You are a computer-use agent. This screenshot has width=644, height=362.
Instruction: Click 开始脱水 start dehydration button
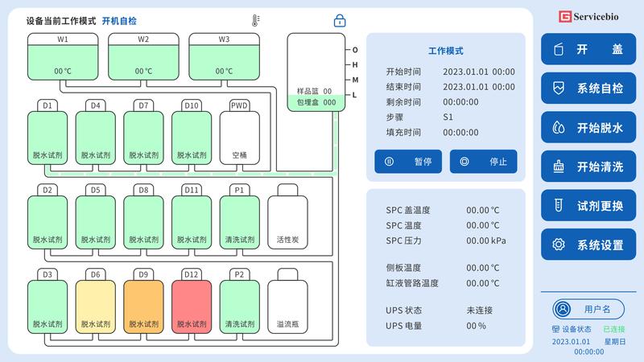pos(588,127)
